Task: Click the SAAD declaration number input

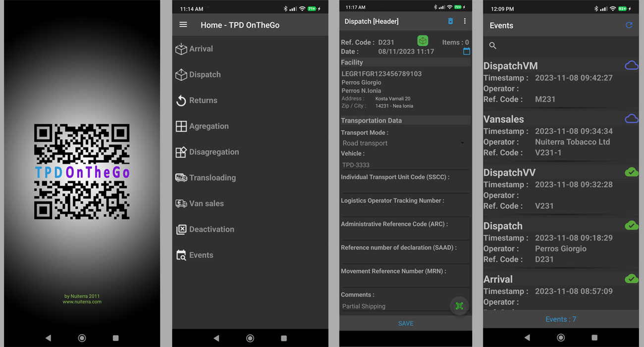Action: (405, 258)
